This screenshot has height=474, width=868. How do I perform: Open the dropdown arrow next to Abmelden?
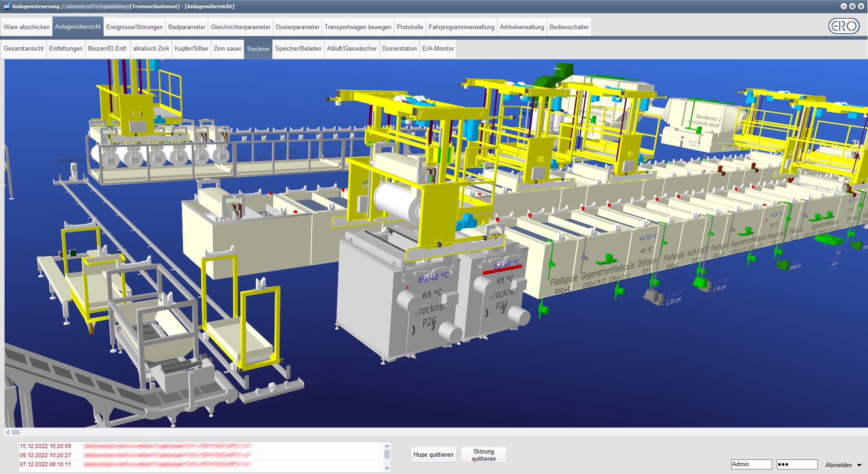coord(859,465)
